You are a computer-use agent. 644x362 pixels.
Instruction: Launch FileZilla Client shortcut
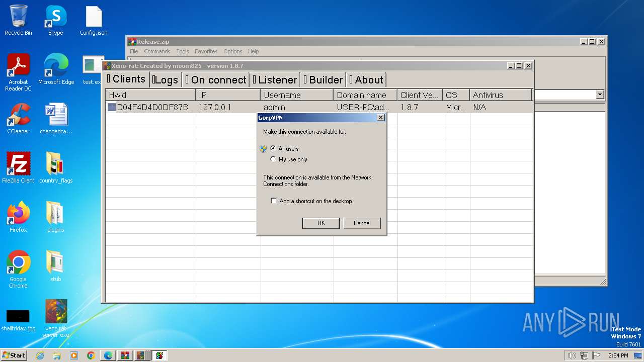18,168
